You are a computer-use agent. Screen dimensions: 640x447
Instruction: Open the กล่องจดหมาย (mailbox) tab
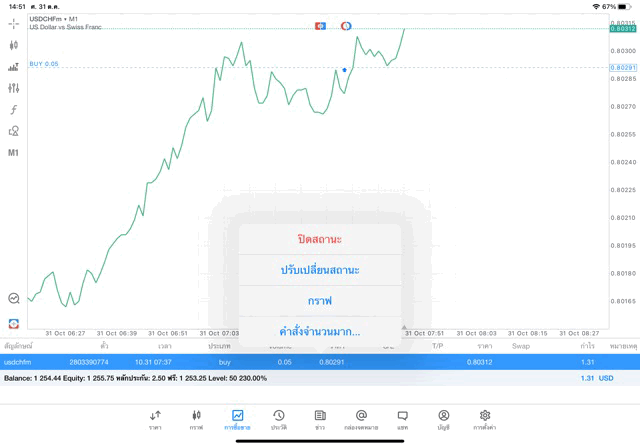pyautogui.click(x=361, y=419)
